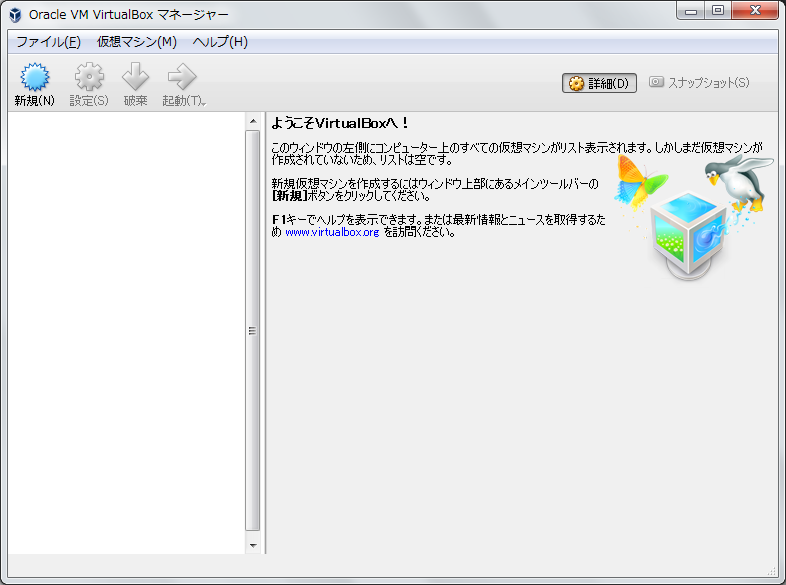Open the dropdown arrow beside 起動(T)
This screenshot has height=585, width=786.
tap(203, 104)
